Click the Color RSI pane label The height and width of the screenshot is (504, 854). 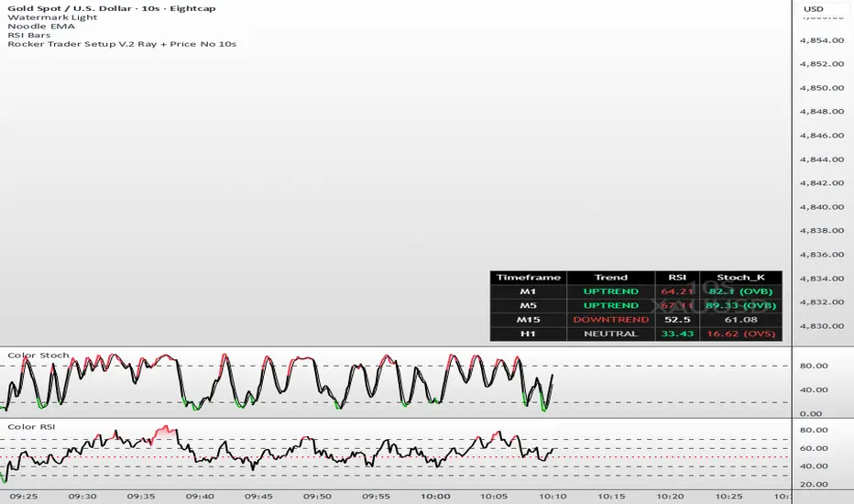[x=31, y=427]
